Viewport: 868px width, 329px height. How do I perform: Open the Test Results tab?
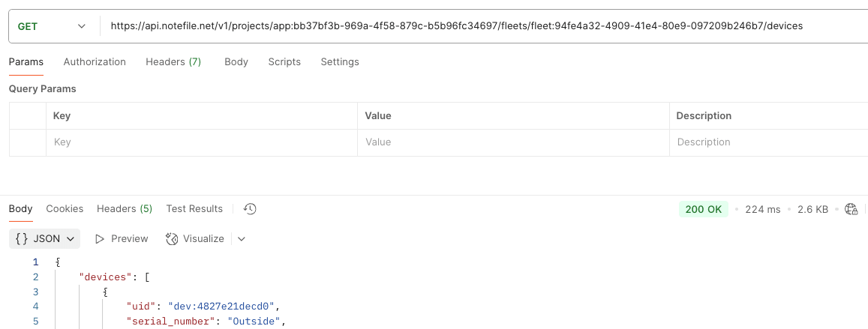(194, 209)
